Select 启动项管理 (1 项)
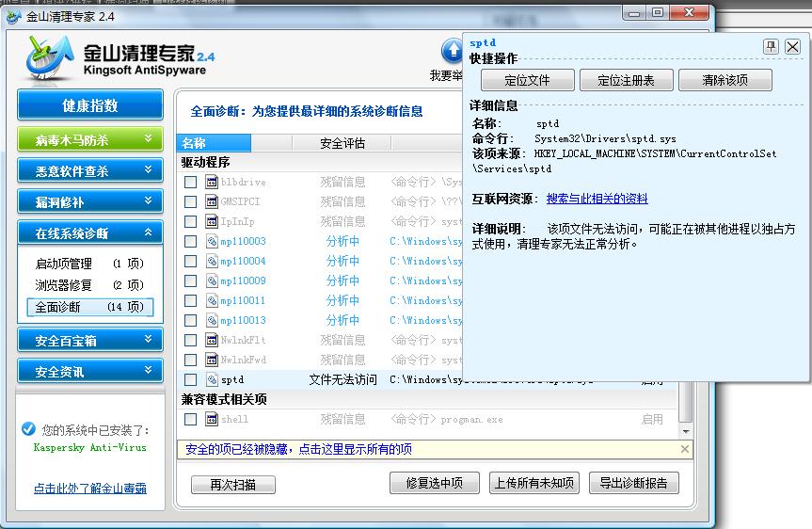The image size is (812, 529). (x=89, y=264)
